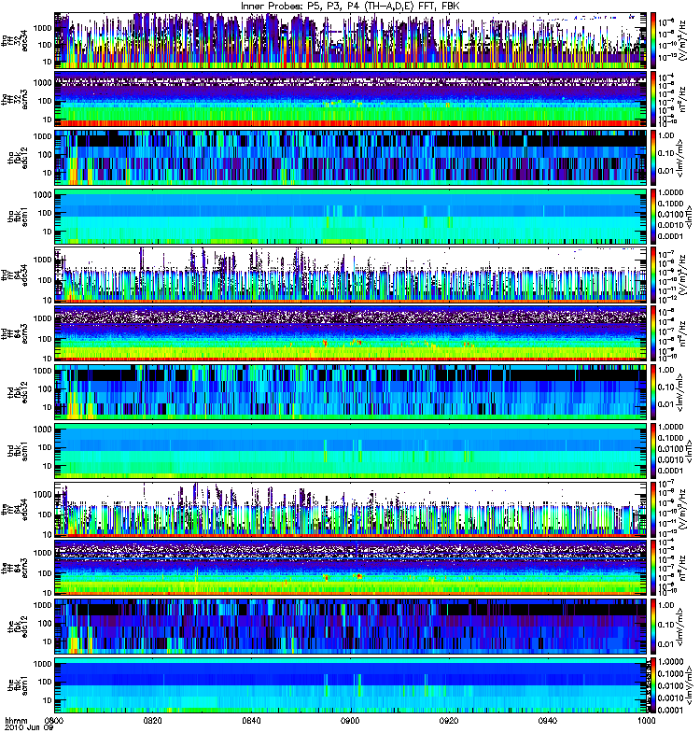This screenshot has width=700, height=747.
Task: Click the '(V/m)²/Hz' unit label on the fff edc34 color bar
Action: (682, 510)
